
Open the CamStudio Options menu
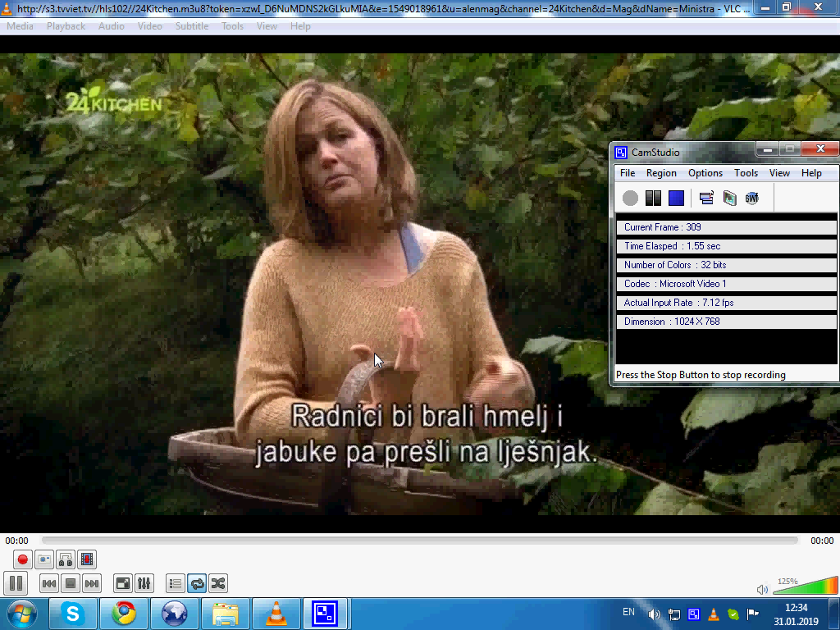tap(705, 173)
